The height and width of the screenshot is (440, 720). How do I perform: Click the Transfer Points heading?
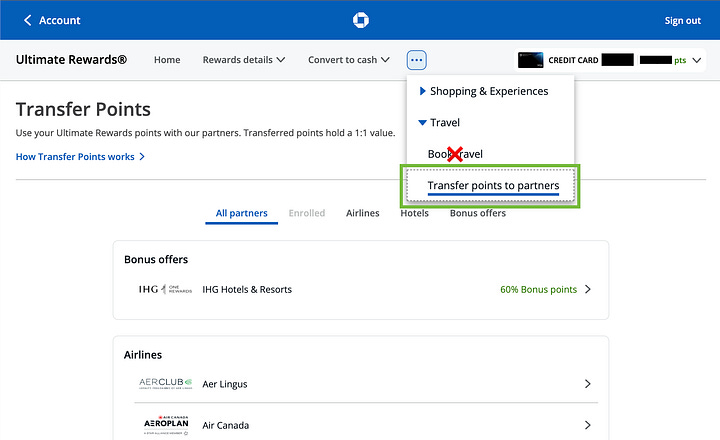click(83, 109)
